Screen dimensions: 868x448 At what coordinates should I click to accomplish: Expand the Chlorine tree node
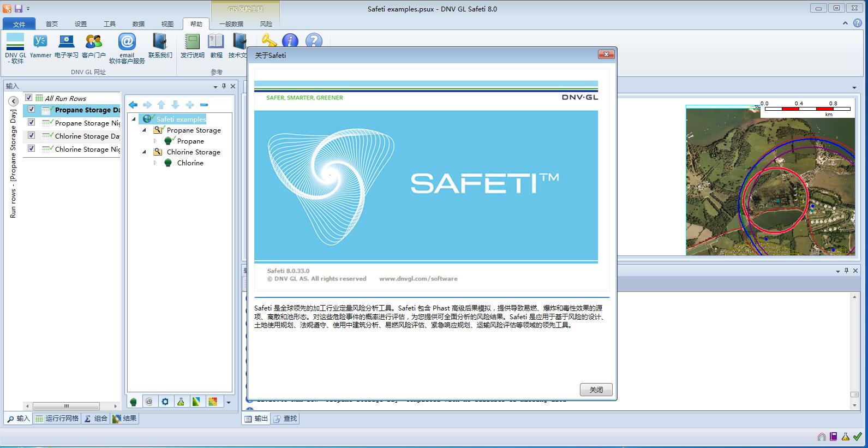point(155,163)
